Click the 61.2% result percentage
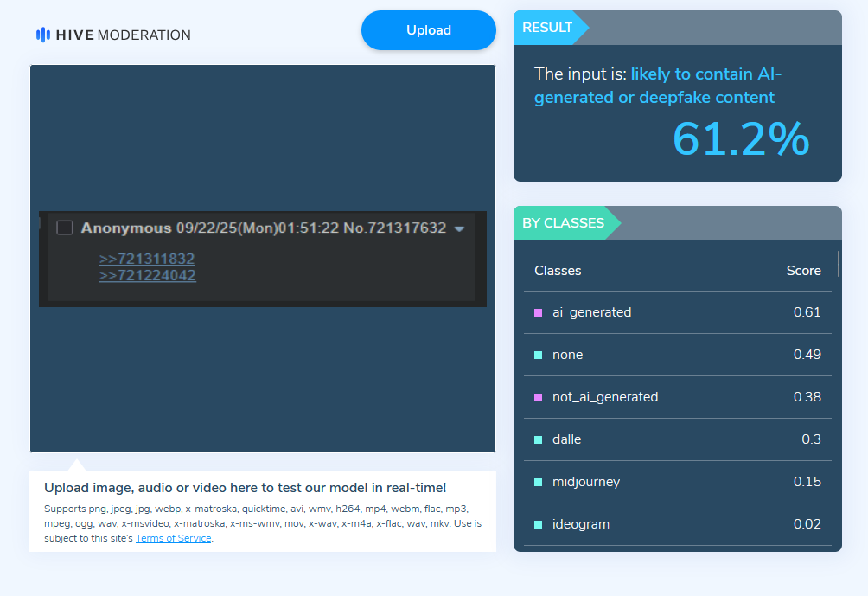The image size is (868, 596). click(741, 139)
